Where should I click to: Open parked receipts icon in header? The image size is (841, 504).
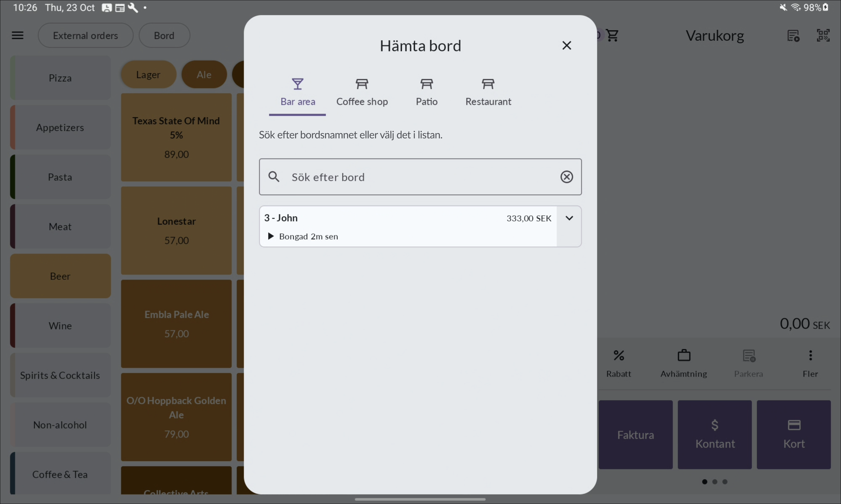[x=793, y=35]
